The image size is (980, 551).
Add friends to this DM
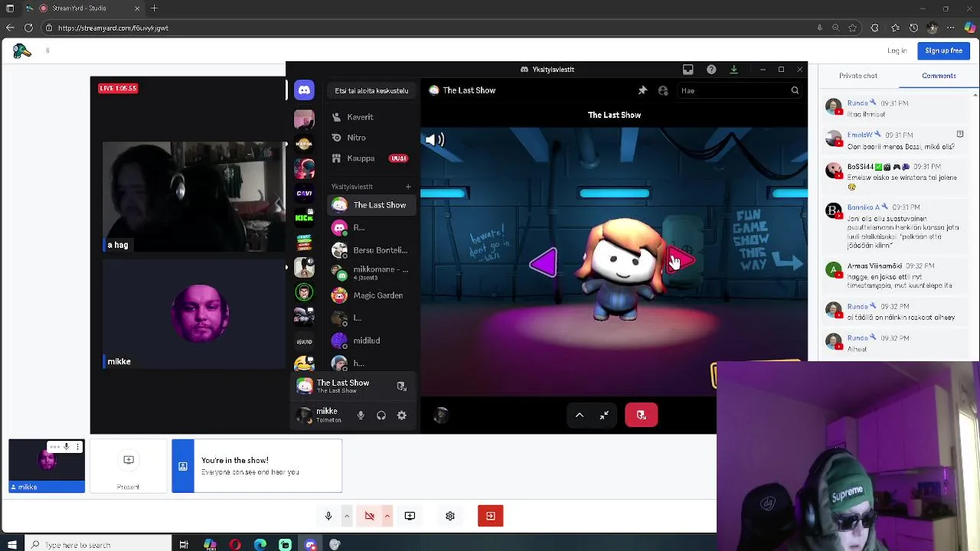[663, 90]
